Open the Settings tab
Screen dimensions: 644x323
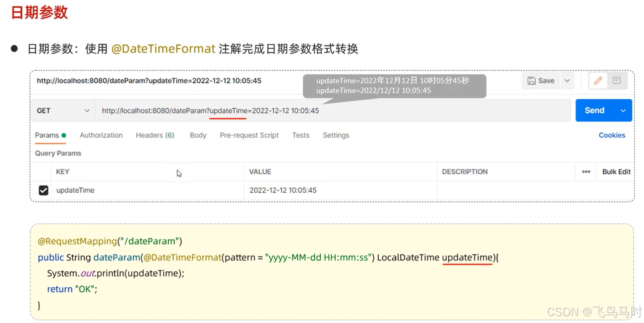(x=336, y=136)
